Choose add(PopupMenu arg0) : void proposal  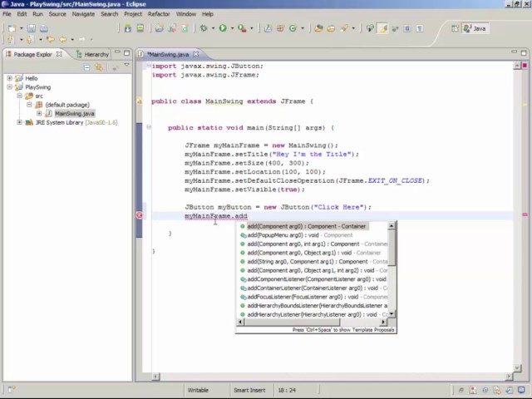pyautogui.click(x=297, y=234)
